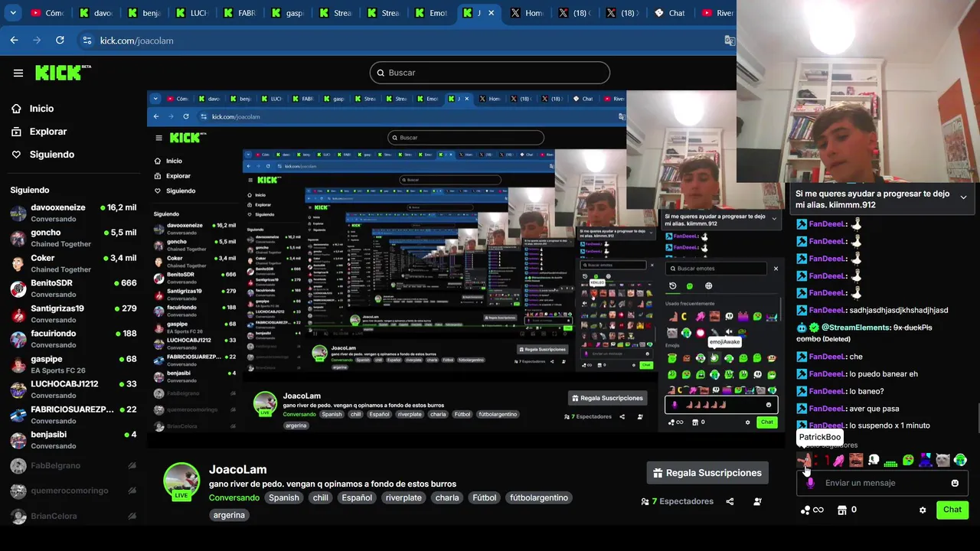This screenshot has height=551, width=980.
Task: Switch to the X Hom tab
Action: pos(526,13)
